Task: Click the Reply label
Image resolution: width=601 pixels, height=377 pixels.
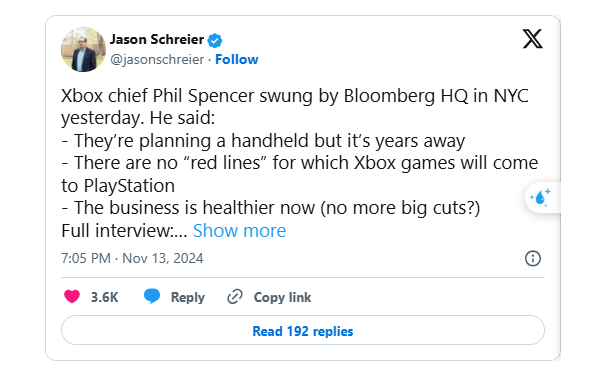Action: click(x=187, y=297)
